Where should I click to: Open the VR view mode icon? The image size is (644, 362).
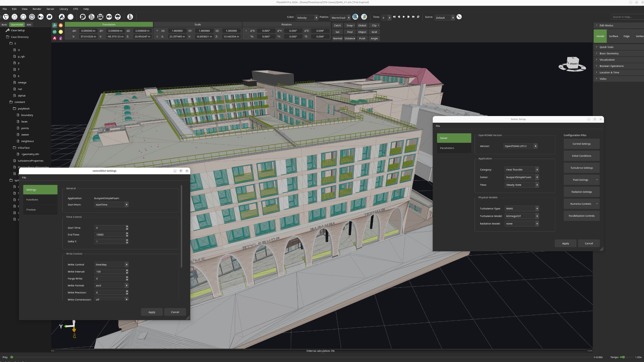coord(118,17)
